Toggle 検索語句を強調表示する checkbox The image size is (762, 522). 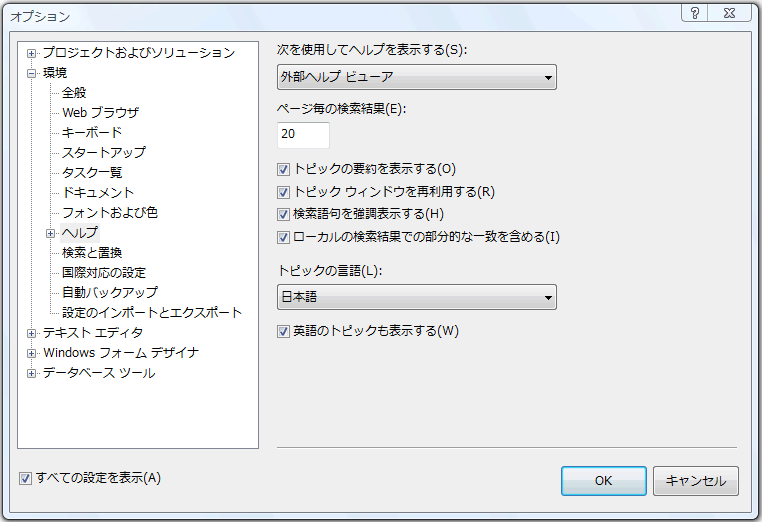click(284, 214)
